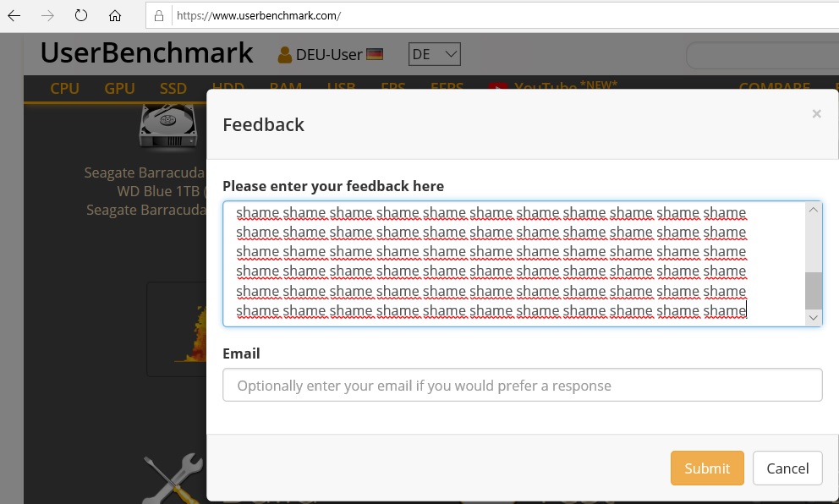Viewport: 839px width, 504px height.
Task: Close the Feedback dialog with the X
Action: [817, 113]
